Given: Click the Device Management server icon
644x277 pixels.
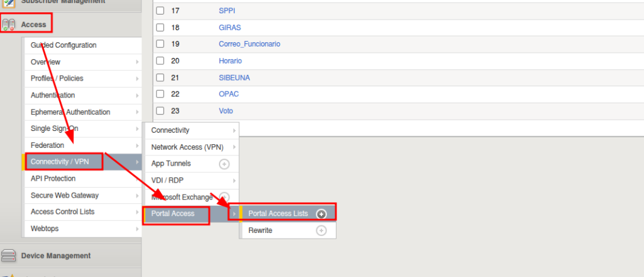Looking at the screenshot, I should 9,256.
